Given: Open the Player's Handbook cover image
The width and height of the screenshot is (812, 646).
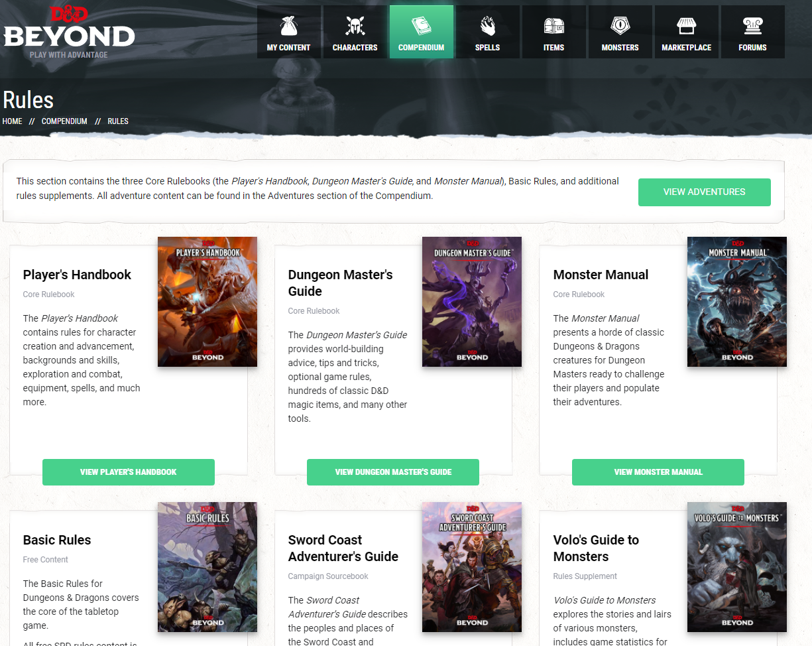Looking at the screenshot, I should 207,302.
